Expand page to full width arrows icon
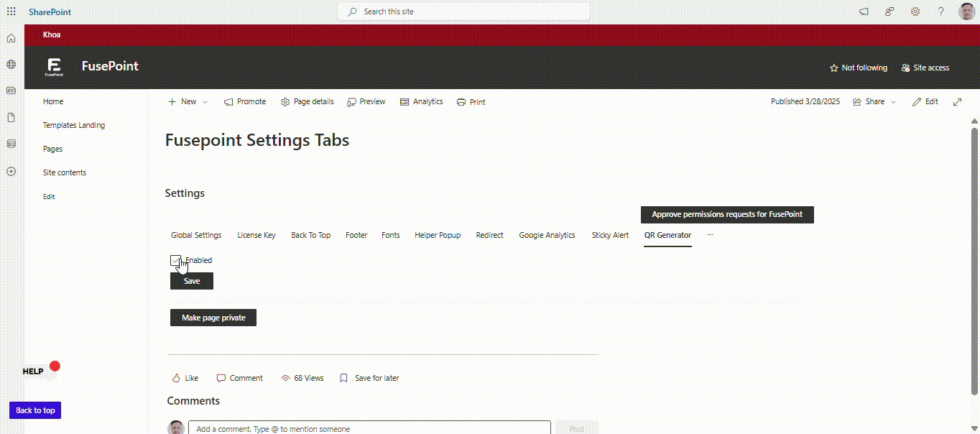This screenshot has height=434, width=980. pos(957,102)
